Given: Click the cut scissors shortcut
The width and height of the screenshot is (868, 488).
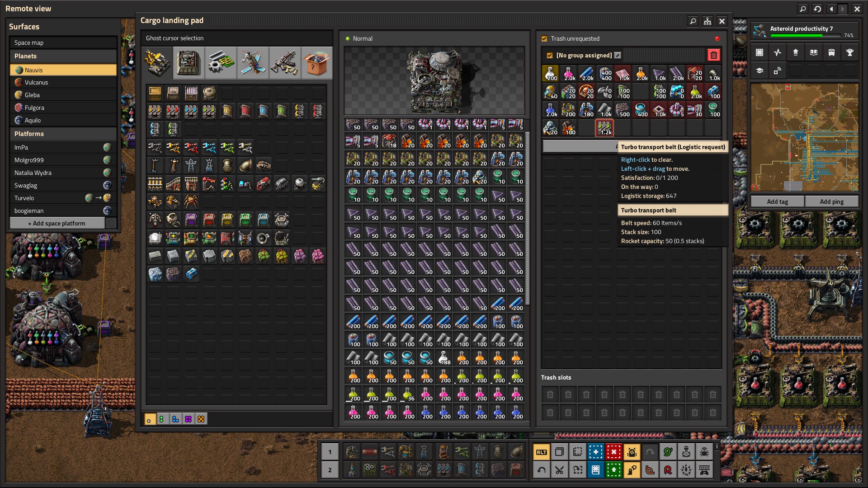Looking at the screenshot, I should [x=560, y=470].
